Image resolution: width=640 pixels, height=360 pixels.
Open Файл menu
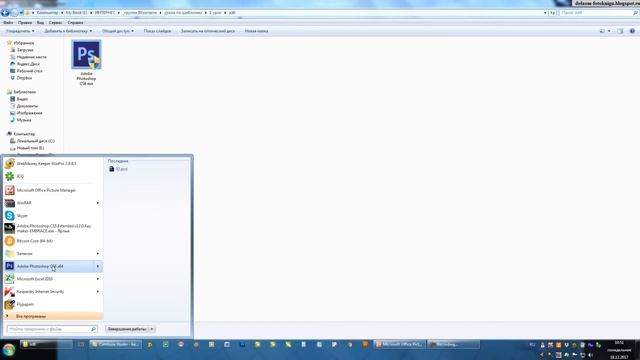pos(8,23)
